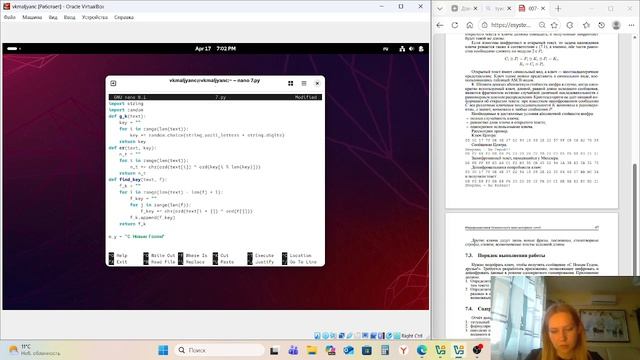Click the GNOME Activities pill in top bar
The image size is (640, 360).
13,49
